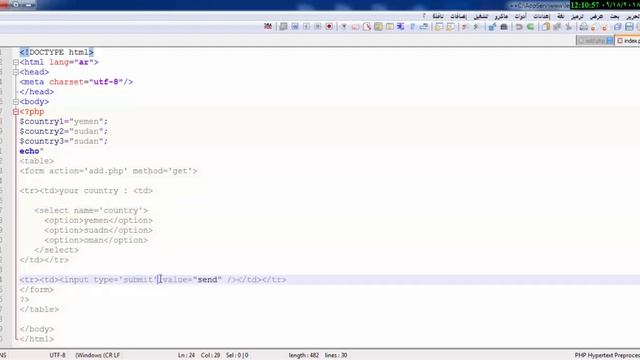Open the نافذة (Window) menu

pyautogui.click(x=438, y=16)
